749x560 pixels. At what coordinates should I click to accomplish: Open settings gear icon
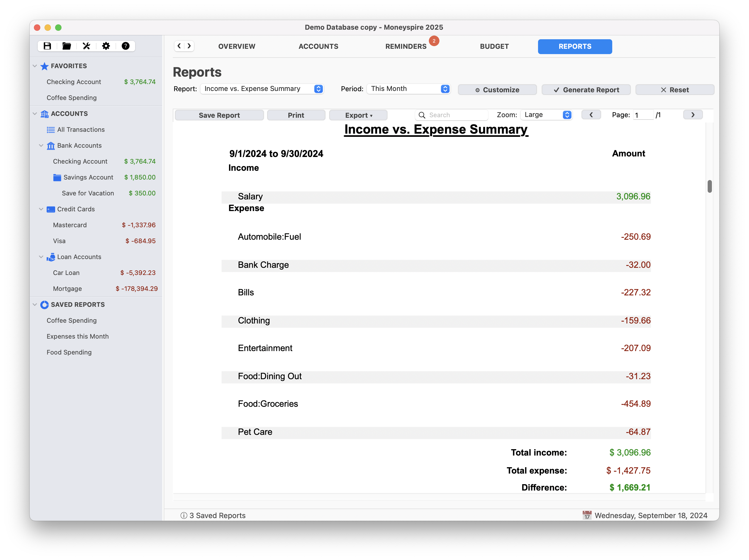[x=106, y=46]
